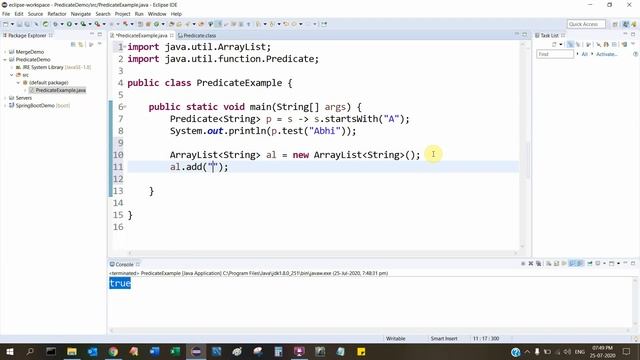This screenshot has width=640, height=360.
Task: Open the Refactor menu
Action: tap(57, 14)
